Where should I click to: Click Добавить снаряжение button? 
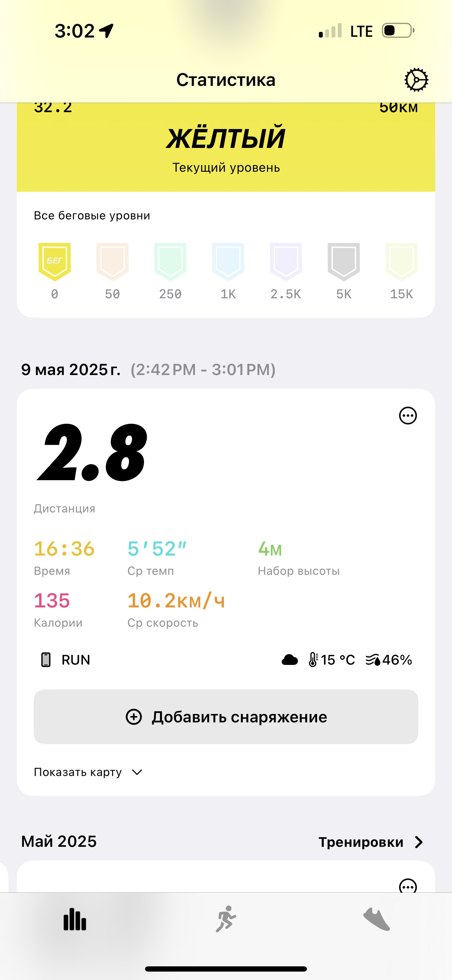click(226, 717)
